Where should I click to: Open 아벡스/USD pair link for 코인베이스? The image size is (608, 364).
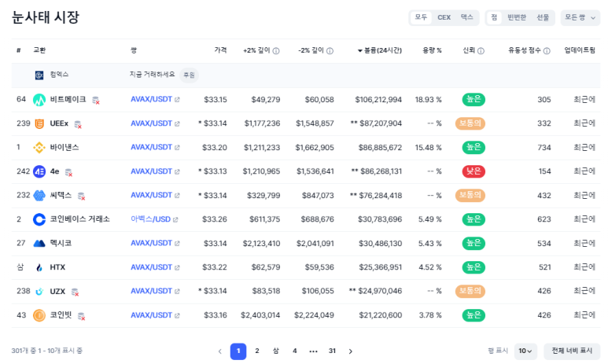click(150, 219)
